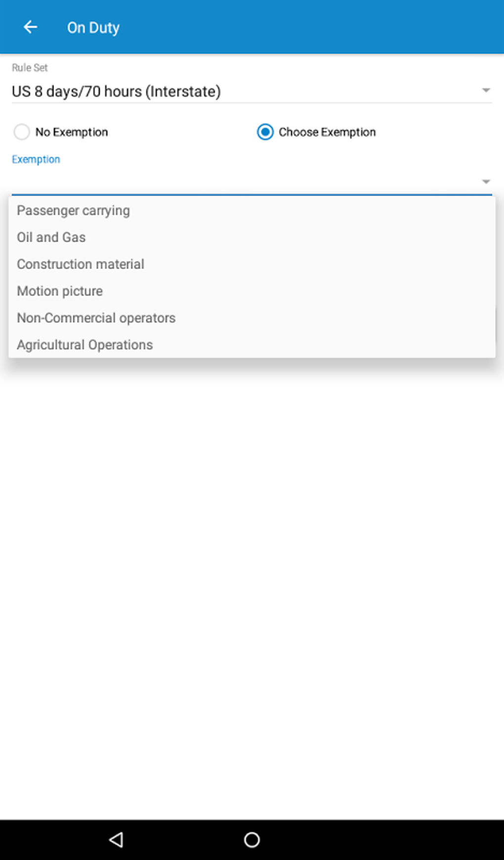Tap the No Exemption label text

pyautogui.click(x=72, y=132)
